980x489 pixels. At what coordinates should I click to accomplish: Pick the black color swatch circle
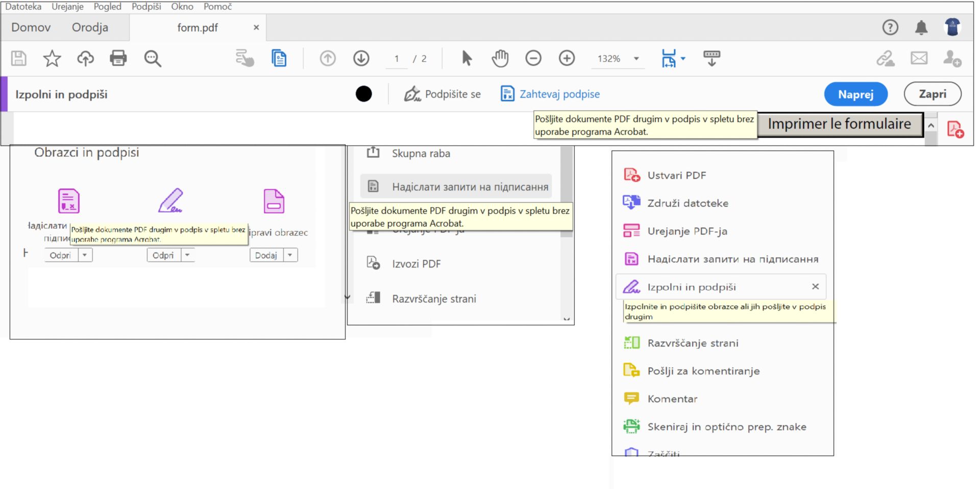[x=363, y=94]
